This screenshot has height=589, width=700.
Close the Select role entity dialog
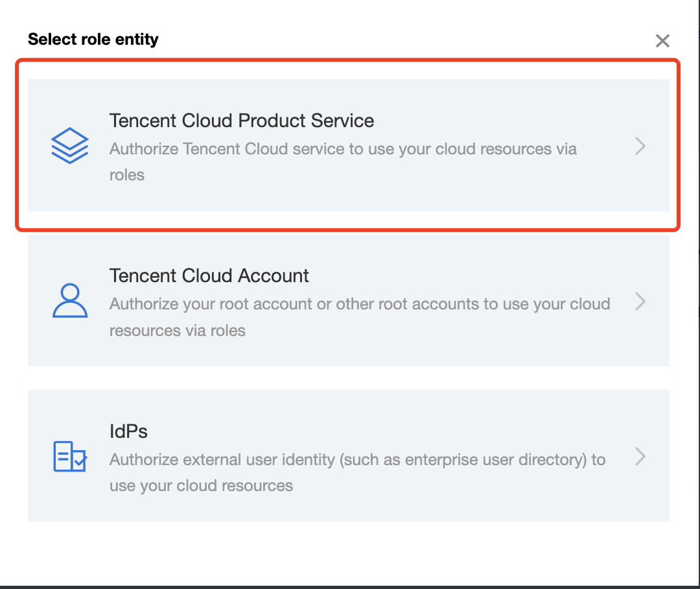click(x=662, y=41)
